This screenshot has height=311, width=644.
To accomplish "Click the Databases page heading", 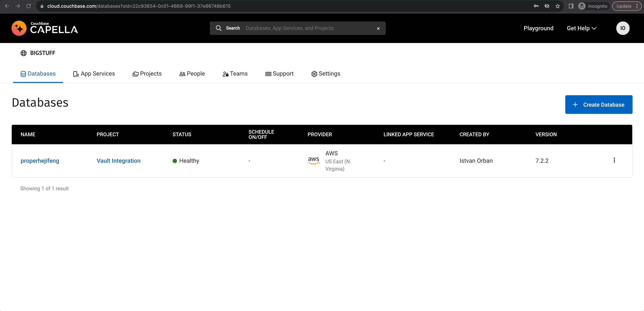I will pyautogui.click(x=40, y=102).
